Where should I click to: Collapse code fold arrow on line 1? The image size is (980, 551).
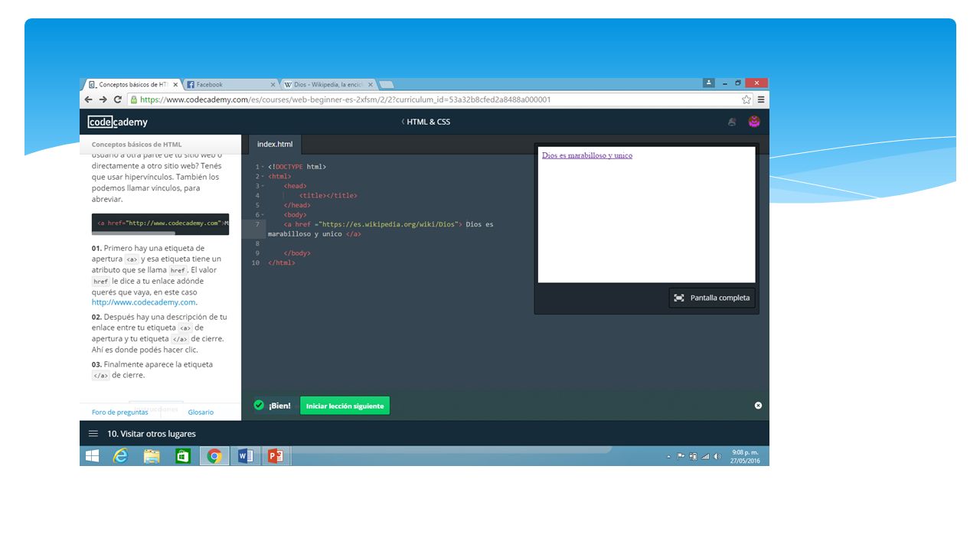(x=263, y=167)
